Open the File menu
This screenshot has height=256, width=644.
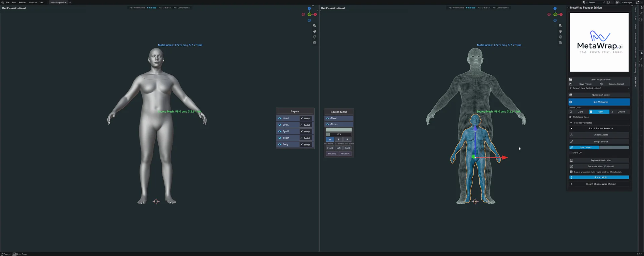click(x=7, y=2)
